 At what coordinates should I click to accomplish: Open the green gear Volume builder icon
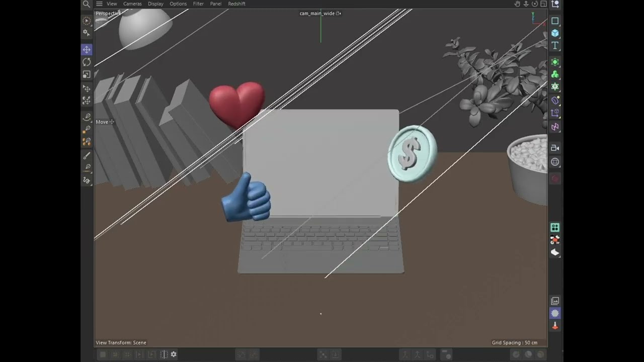click(x=555, y=86)
